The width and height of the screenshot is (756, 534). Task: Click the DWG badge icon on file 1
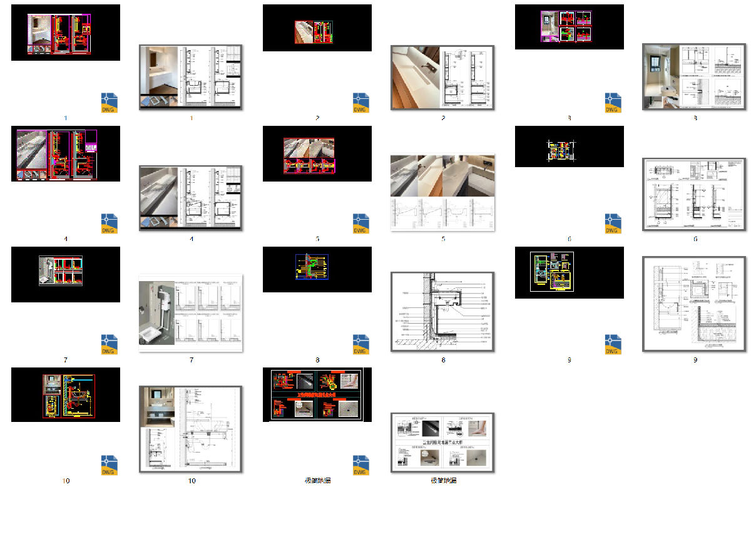(x=110, y=102)
